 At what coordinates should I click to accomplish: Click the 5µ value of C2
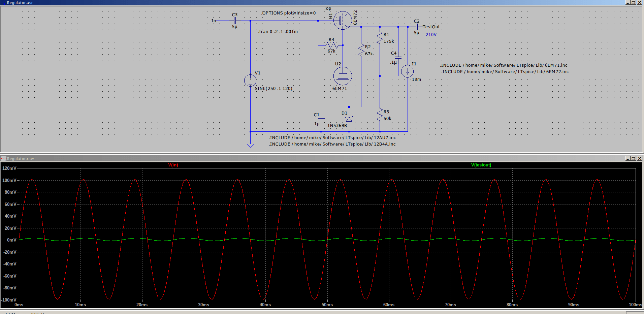coord(417,33)
